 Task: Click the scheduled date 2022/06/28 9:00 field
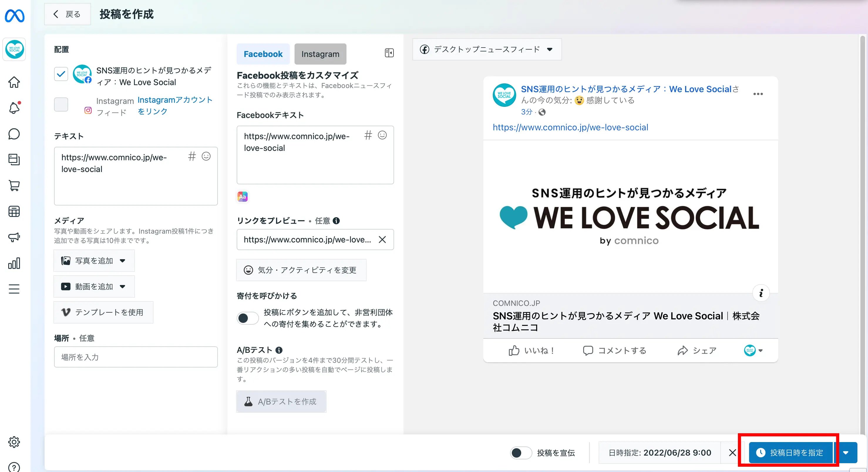click(x=660, y=452)
